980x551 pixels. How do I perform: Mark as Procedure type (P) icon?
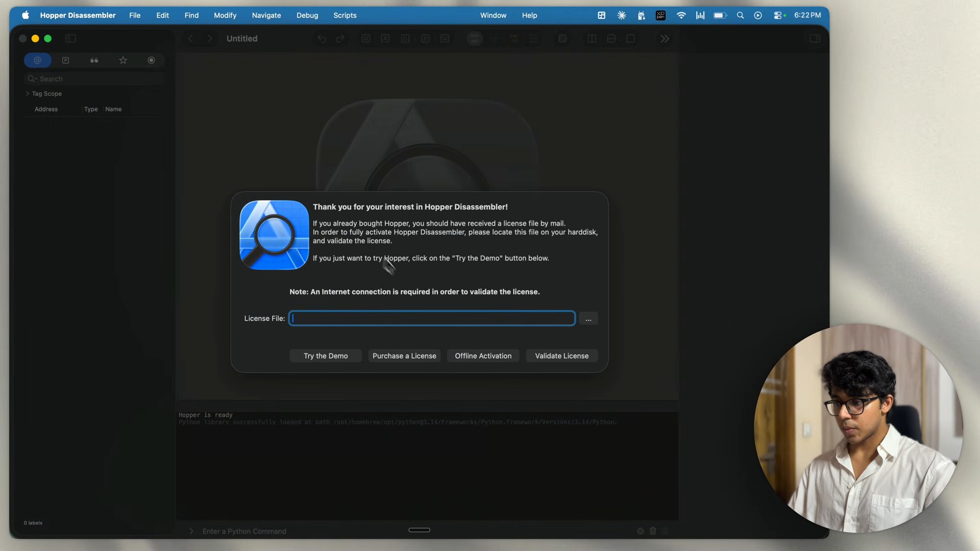click(x=425, y=38)
